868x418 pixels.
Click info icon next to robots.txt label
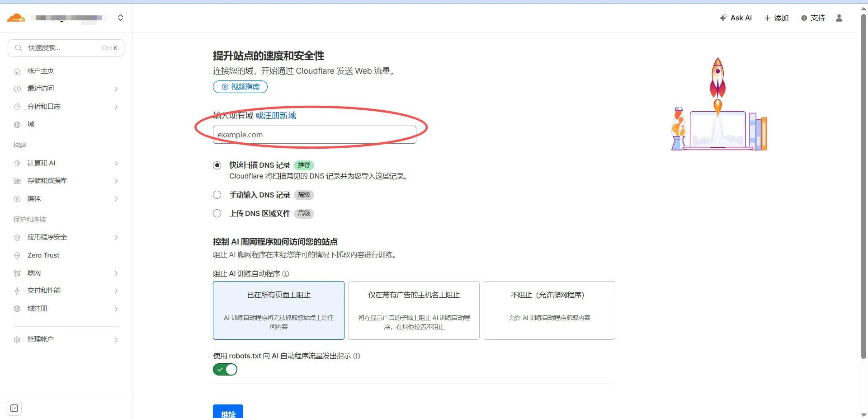click(357, 356)
